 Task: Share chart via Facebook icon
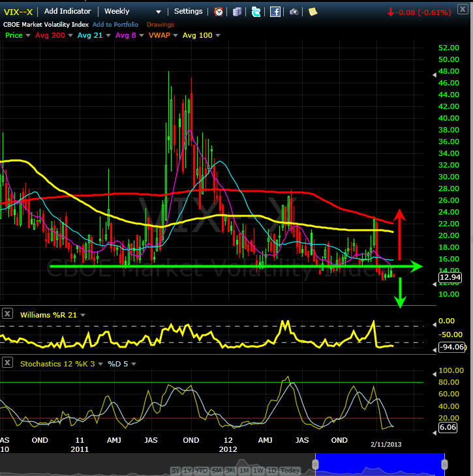tap(275, 12)
